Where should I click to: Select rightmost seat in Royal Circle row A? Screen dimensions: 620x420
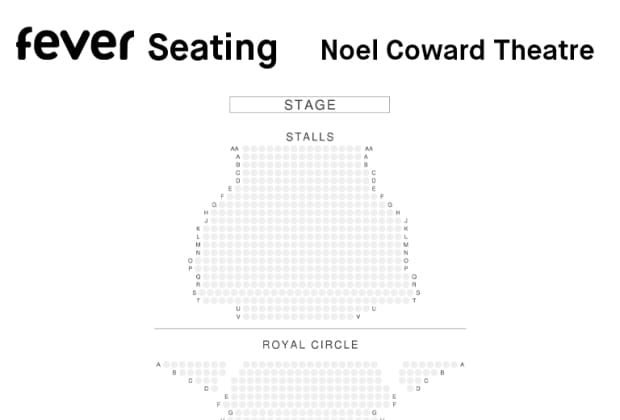(454, 364)
